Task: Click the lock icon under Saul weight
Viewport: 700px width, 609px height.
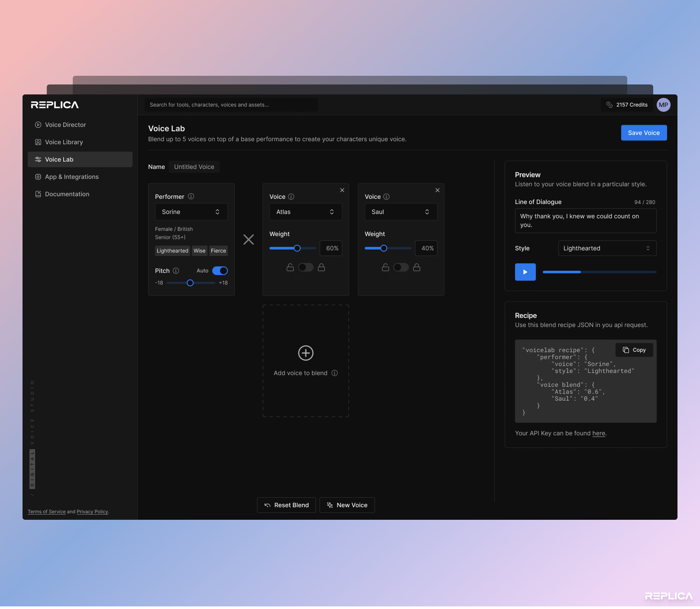Action: (x=417, y=267)
